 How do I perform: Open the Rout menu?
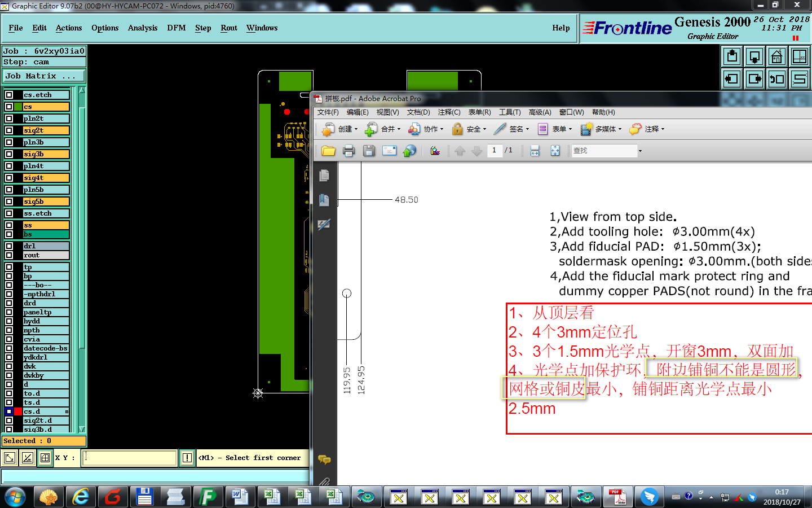point(229,28)
